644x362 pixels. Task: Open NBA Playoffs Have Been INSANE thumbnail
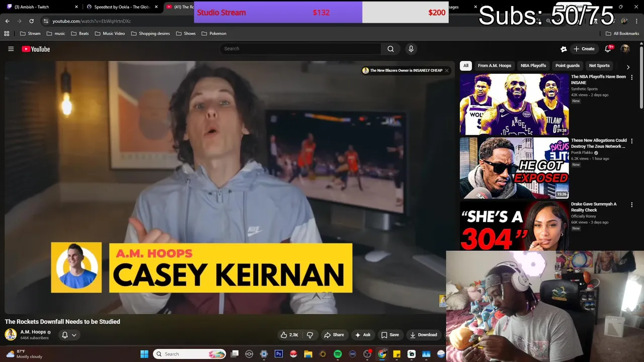click(x=514, y=105)
